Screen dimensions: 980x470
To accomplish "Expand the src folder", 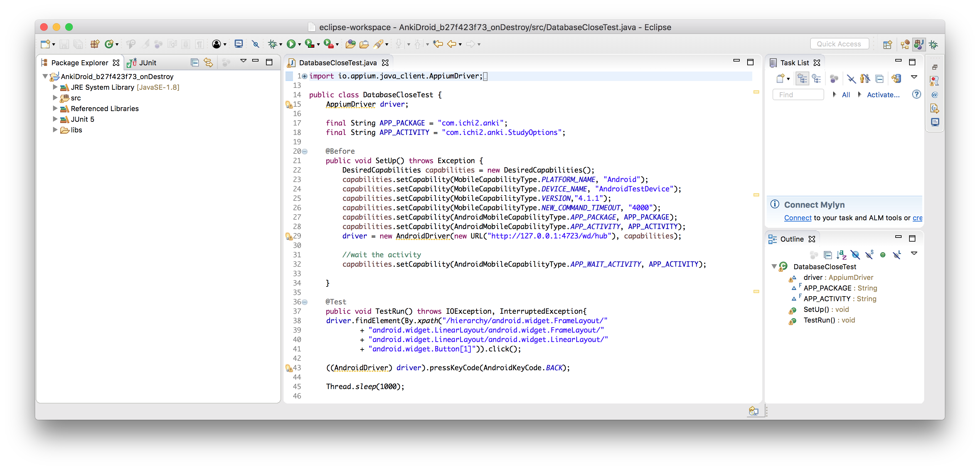I will 55,98.
